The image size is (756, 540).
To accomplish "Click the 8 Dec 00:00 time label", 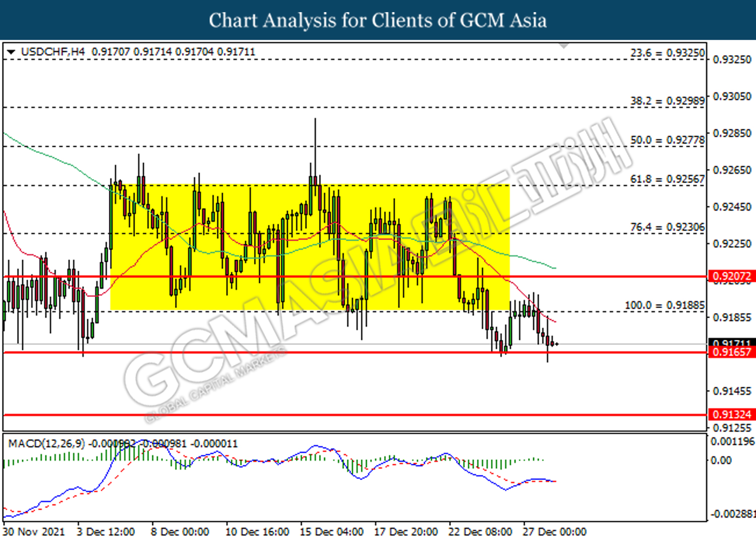I will [180, 532].
